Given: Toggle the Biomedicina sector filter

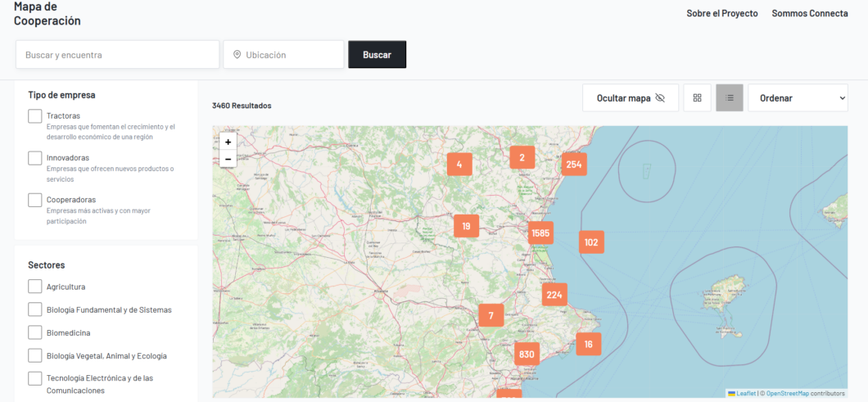Looking at the screenshot, I should pos(35,332).
